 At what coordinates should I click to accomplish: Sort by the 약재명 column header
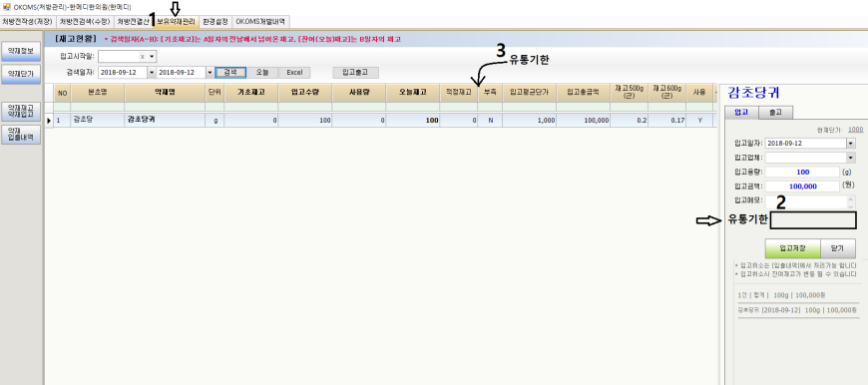(165, 93)
